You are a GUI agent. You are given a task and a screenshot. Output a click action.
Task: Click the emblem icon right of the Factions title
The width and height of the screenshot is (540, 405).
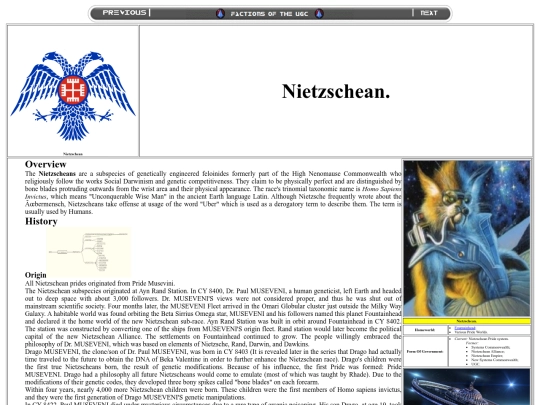point(319,14)
